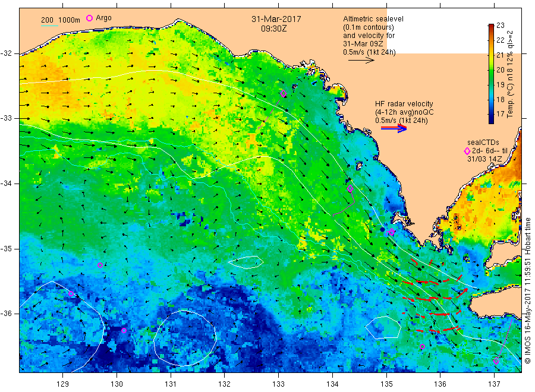The image size is (535, 392).
Task: Click the latitude axis label '-32'
Action: [x=6, y=53]
